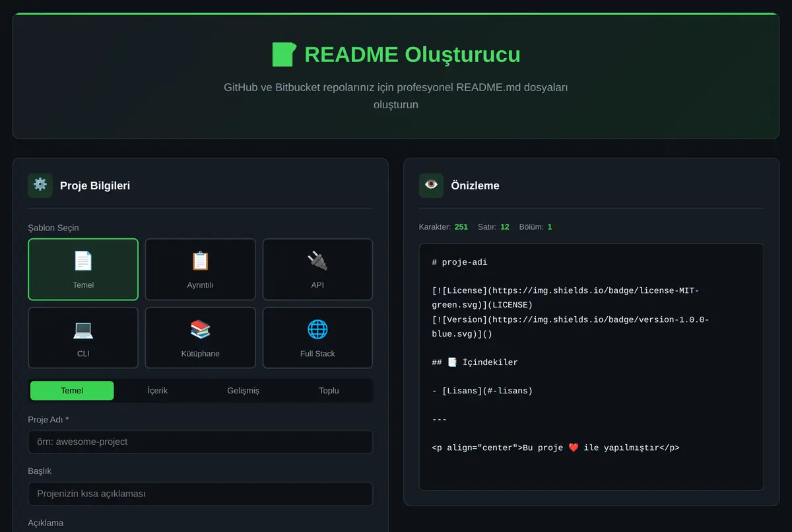Click the Önizleme panel title
The height and width of the screenshot is (532, 792).
coord(475,185)
